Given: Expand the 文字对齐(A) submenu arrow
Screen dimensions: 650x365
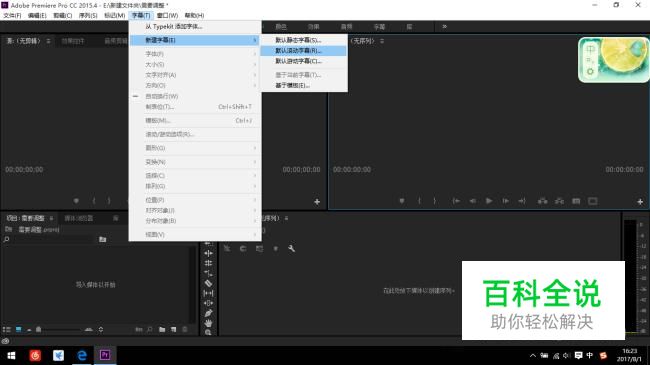Looking at the screenshot, I should (x=255, y=75).
